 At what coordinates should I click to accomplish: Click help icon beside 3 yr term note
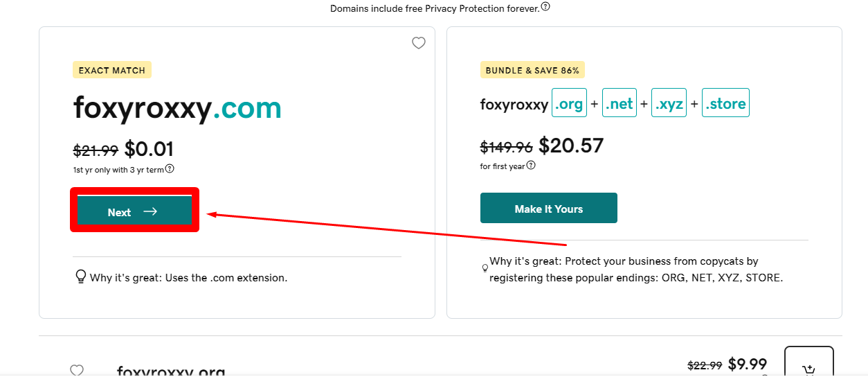point(170,168)
